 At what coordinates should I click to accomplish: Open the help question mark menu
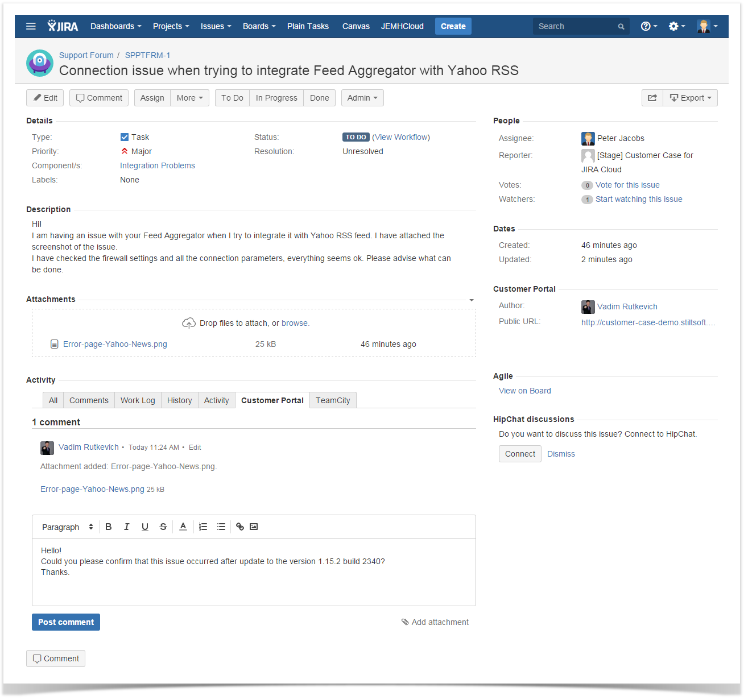point(648,26)
